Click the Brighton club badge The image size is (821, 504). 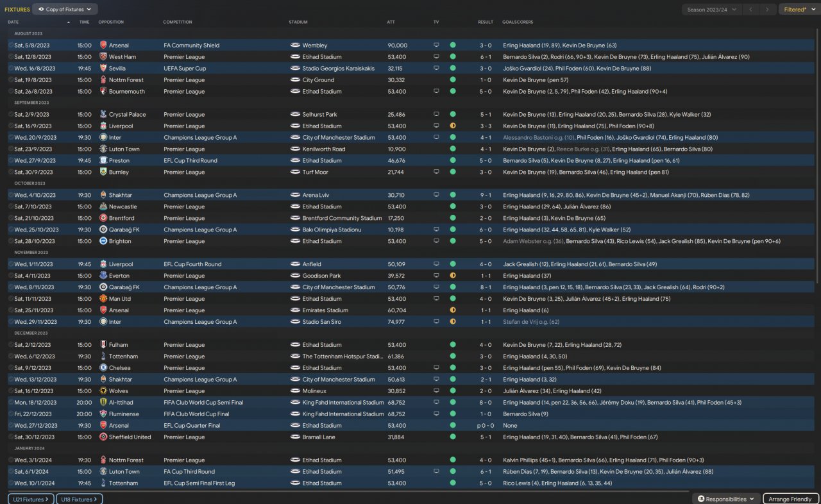tap(103, 242)
